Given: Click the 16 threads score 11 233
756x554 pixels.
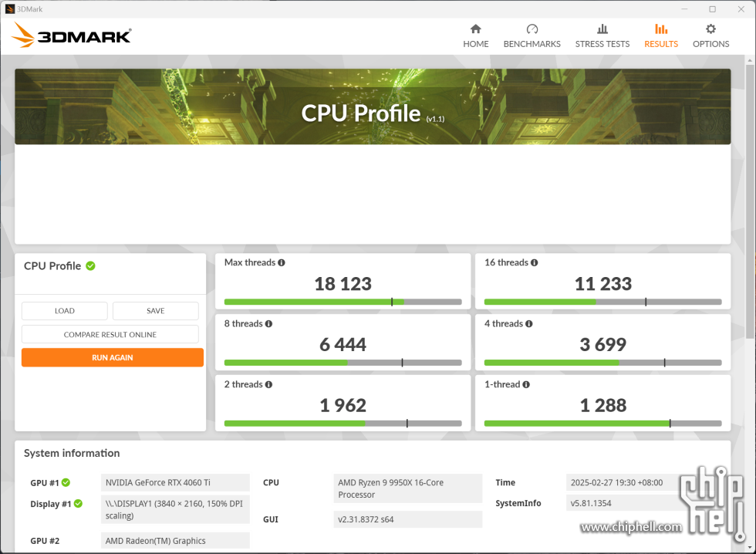Looking at the screenshot, I should click(602, 284).
